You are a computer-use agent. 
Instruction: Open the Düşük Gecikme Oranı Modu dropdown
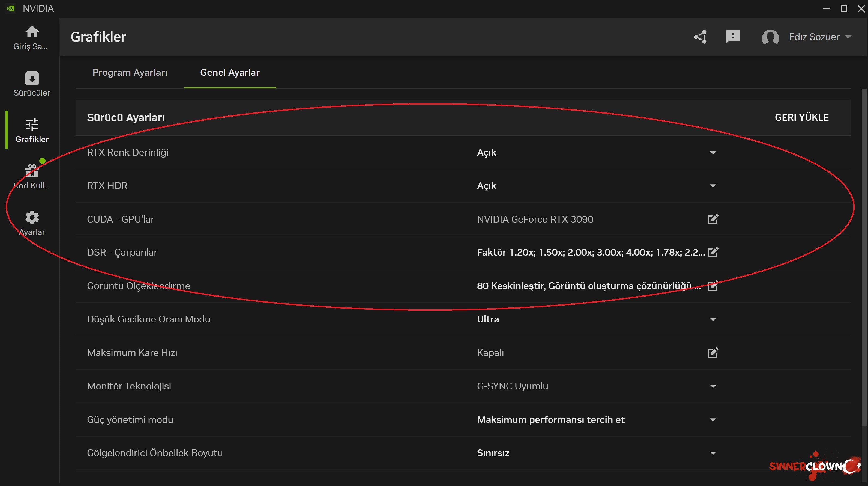pyautogui.click(x=713, y=319)
